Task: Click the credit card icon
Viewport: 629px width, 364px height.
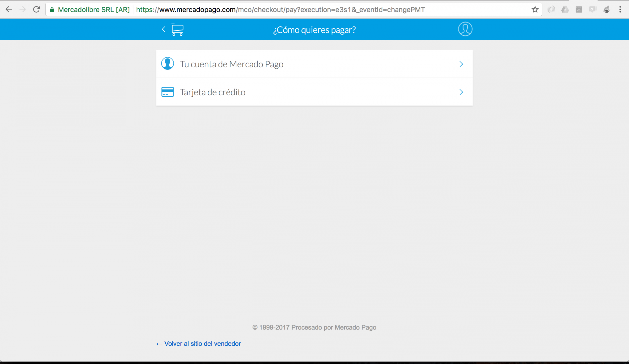Action: coord(167,92)
